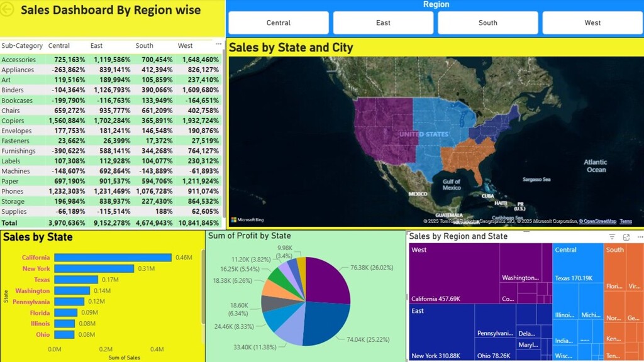Sort the table by the West column header
644x362 pixels.
point(185,45)
